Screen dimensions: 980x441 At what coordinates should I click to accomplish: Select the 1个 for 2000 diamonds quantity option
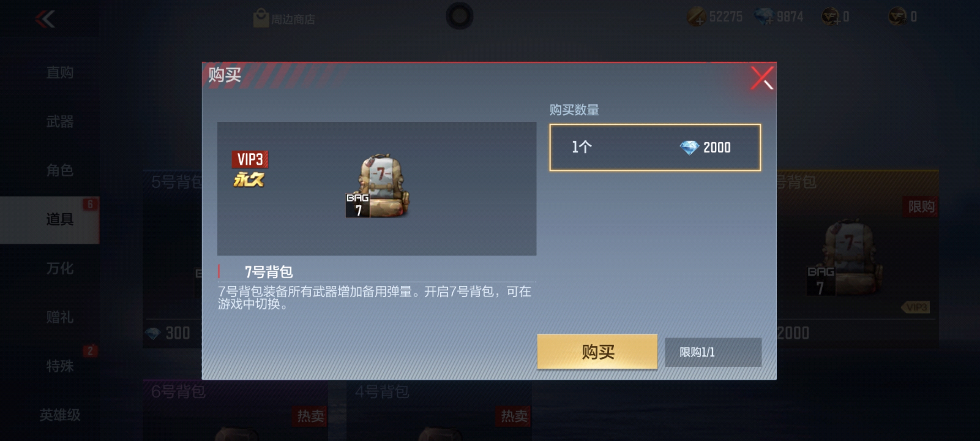(x=655, y=147)
